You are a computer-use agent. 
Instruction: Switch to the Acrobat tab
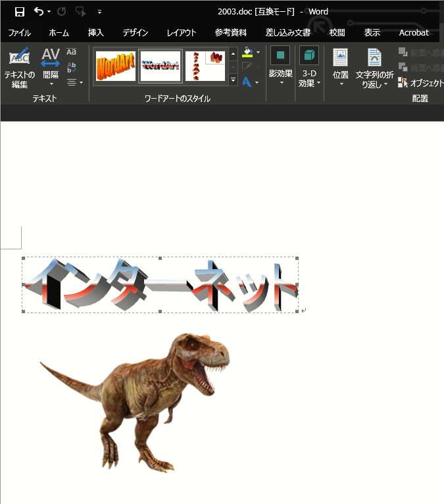(414, 32)
